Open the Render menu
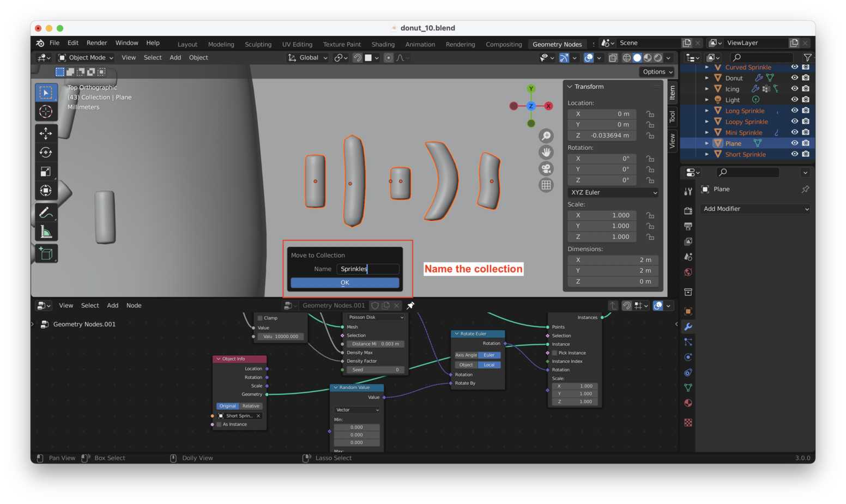Screen dimensions: 846x504 point(96,43)
